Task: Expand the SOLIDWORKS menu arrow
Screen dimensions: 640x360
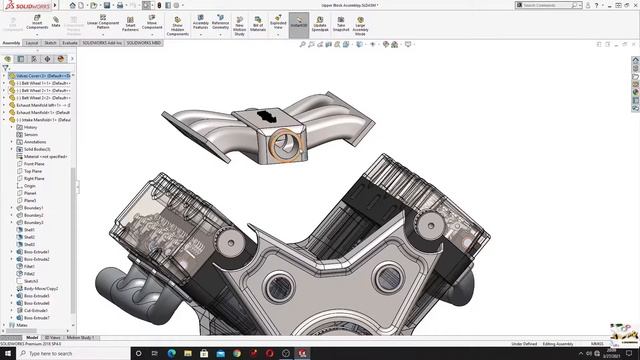Action: (x=55, y=5)
